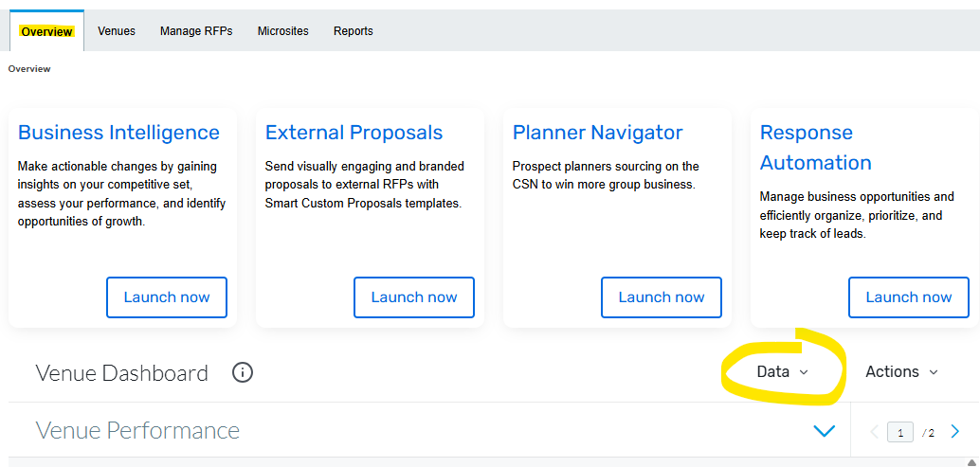980x467 pixels.
Task: Select the Microsites tab
Action: coord(282,31)
